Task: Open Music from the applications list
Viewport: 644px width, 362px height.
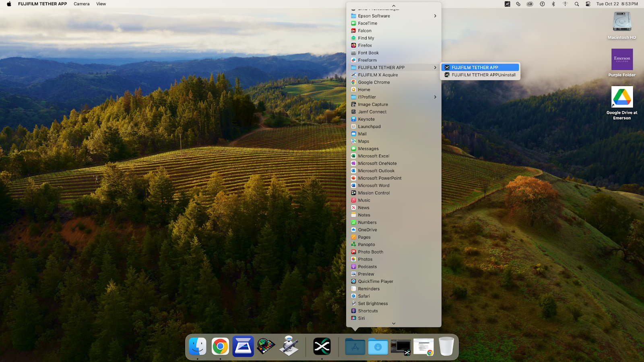Action: [x=394, y=200]
